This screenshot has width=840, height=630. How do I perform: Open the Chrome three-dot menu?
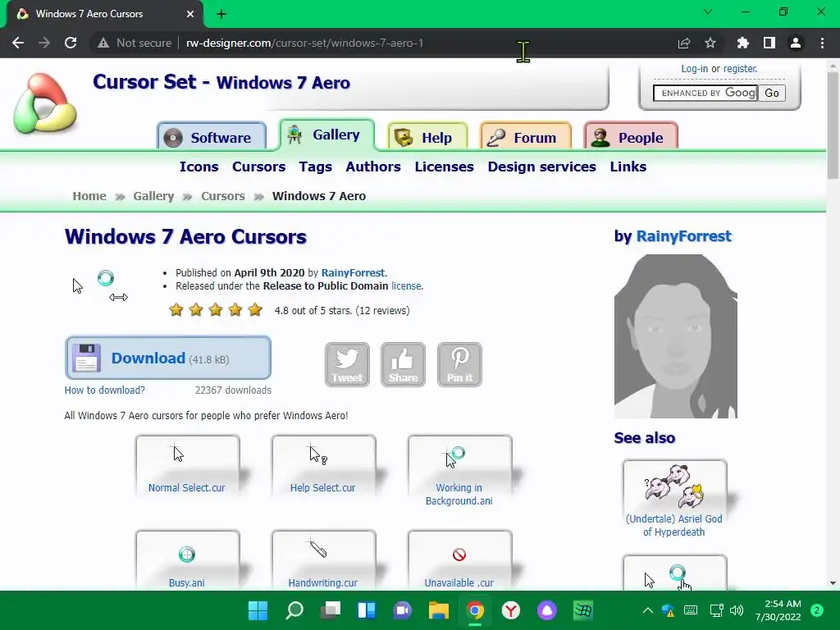[822, 43]
